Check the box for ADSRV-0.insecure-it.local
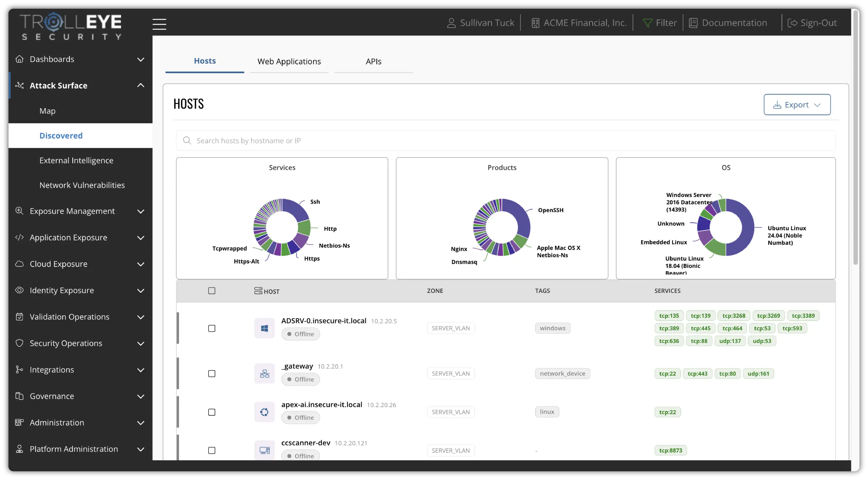The width and height of the screenshot is (868, 480). [x=212, y=328]
